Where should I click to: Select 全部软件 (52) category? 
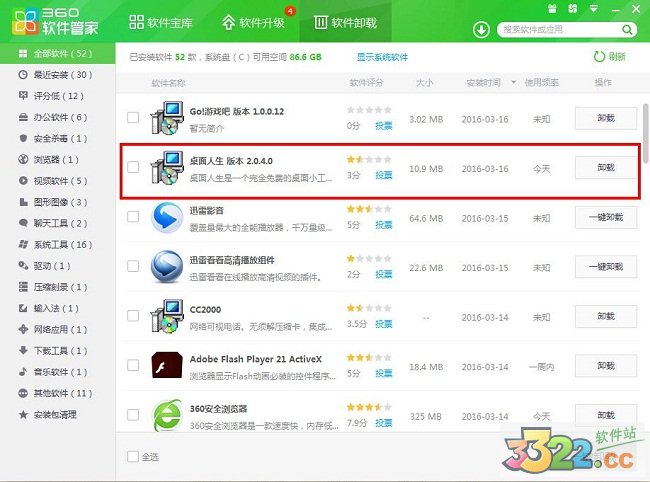pyautogui.click(x=58, y=53)
